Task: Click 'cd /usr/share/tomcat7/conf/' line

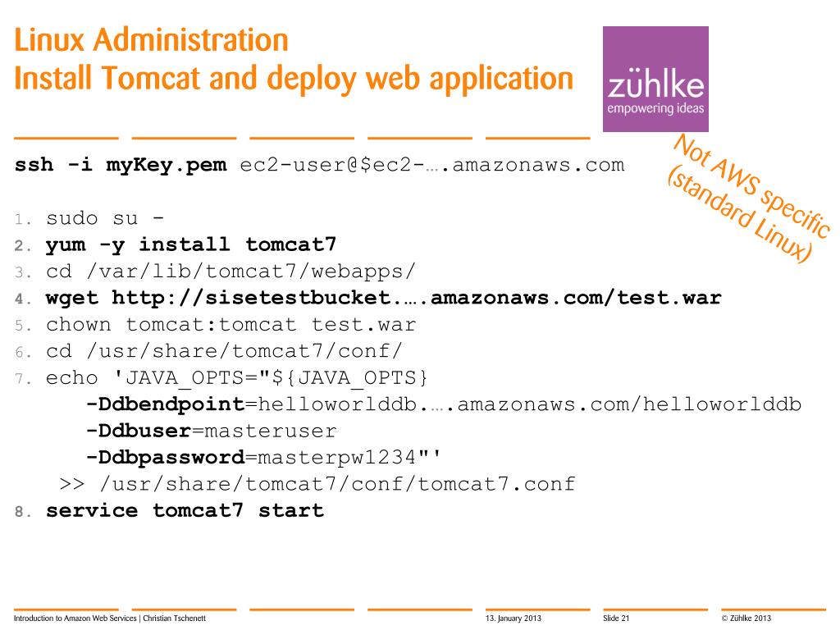Action: pos(224,351)
